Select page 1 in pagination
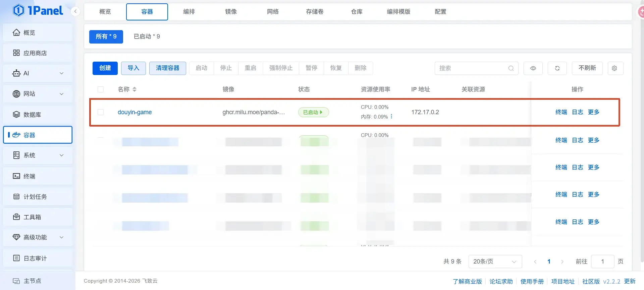Screen dimensions: 644x290 click(x=549, y=262)
